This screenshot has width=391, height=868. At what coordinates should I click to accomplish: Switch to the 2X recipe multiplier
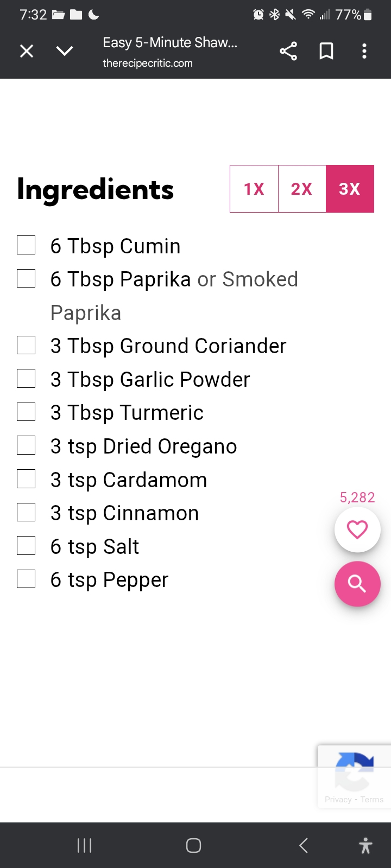click(301, 189)
